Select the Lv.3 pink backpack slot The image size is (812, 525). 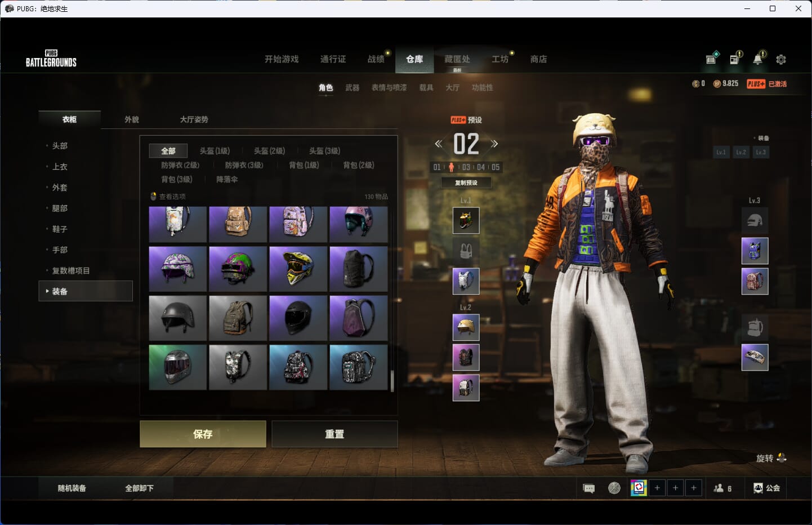click(x=755, y=281)
